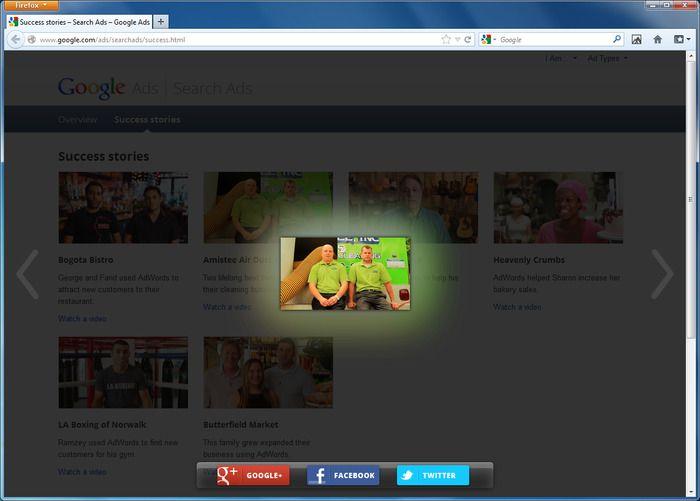Open the Heavenly Crumbs thumbnail
The width and height of the screenshot is (700, 501).
point(558,208)
